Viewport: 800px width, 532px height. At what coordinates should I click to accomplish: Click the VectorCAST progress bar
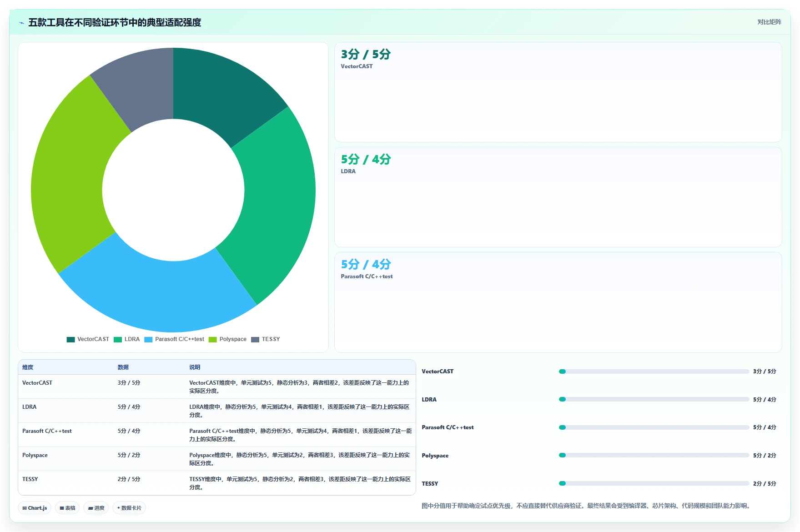(x=654, y=371)
